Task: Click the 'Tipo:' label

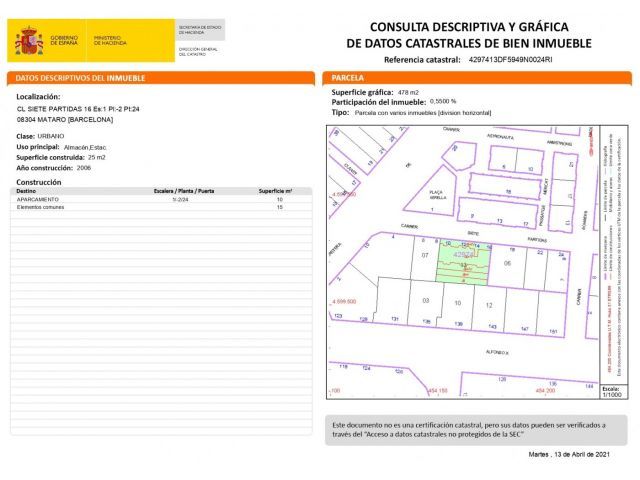Action: [x=340, y=112]
